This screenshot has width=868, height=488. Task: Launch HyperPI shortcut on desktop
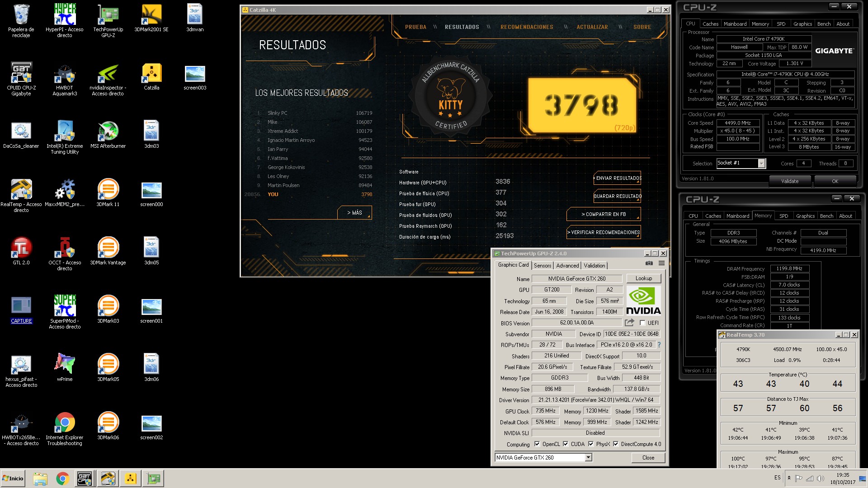(x=65, y=20)
